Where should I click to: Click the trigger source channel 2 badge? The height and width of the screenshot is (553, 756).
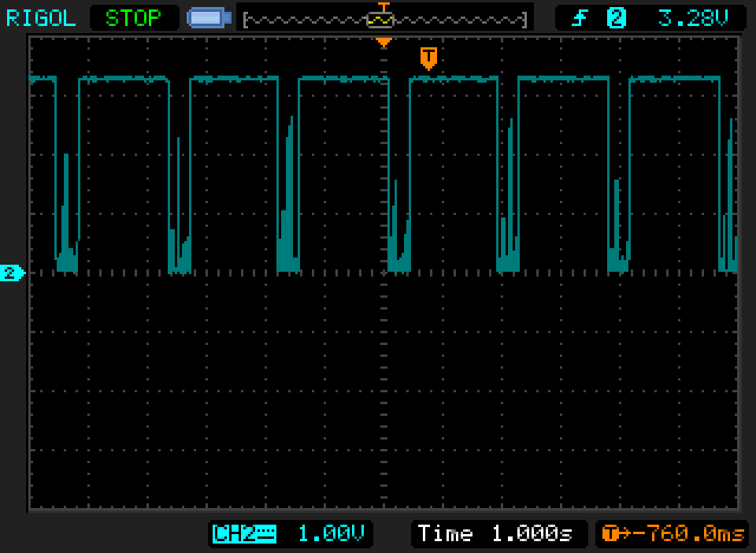click(x=616, y=18)
